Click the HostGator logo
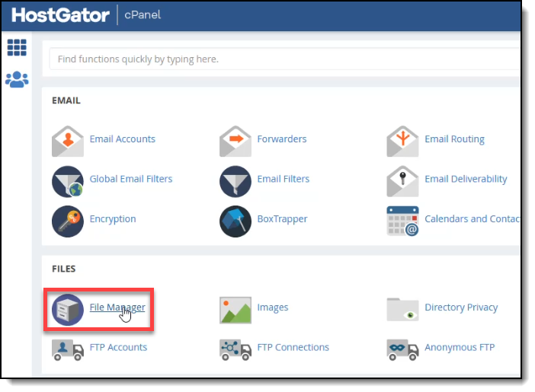535x392 pixels. click(61, 15)
